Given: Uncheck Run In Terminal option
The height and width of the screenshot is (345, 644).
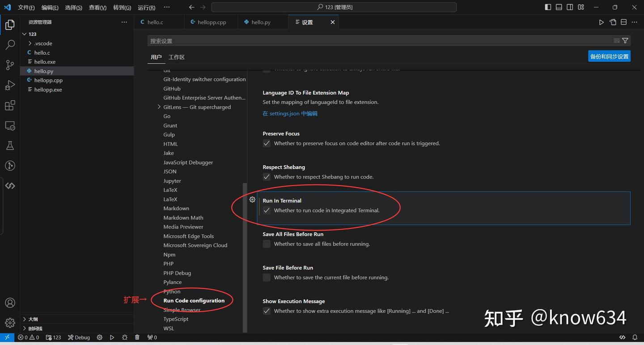Looking at the screenshot, I should [267, 210].
